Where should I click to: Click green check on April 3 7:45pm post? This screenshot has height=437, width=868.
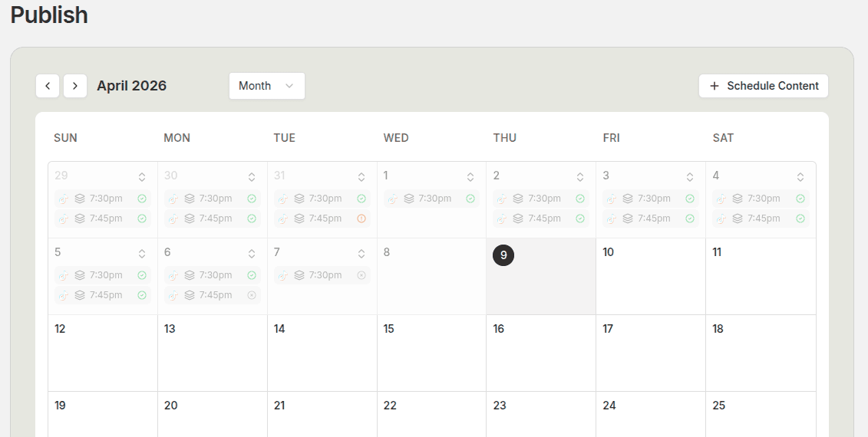(690, 219)
